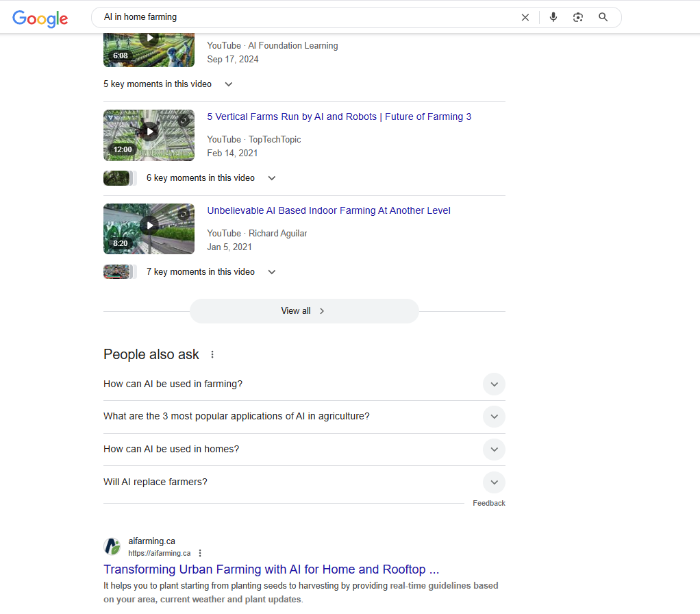
Task: Open 'Transforming Urban Farming with AI' result
Action: tap(271, 569)
